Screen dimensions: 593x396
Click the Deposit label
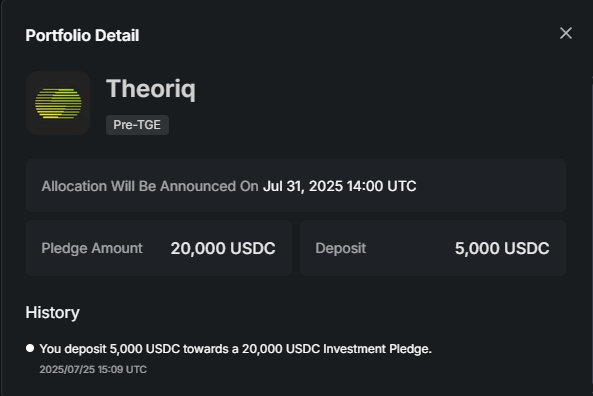pos(341,248)
